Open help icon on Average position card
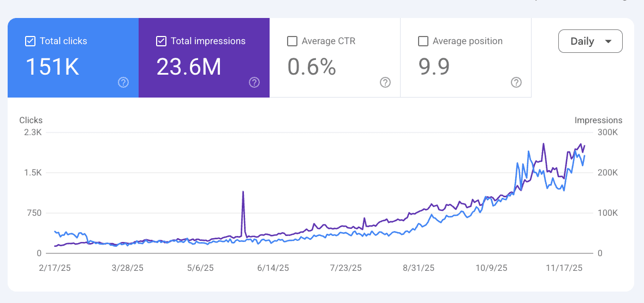 point(516,82)
